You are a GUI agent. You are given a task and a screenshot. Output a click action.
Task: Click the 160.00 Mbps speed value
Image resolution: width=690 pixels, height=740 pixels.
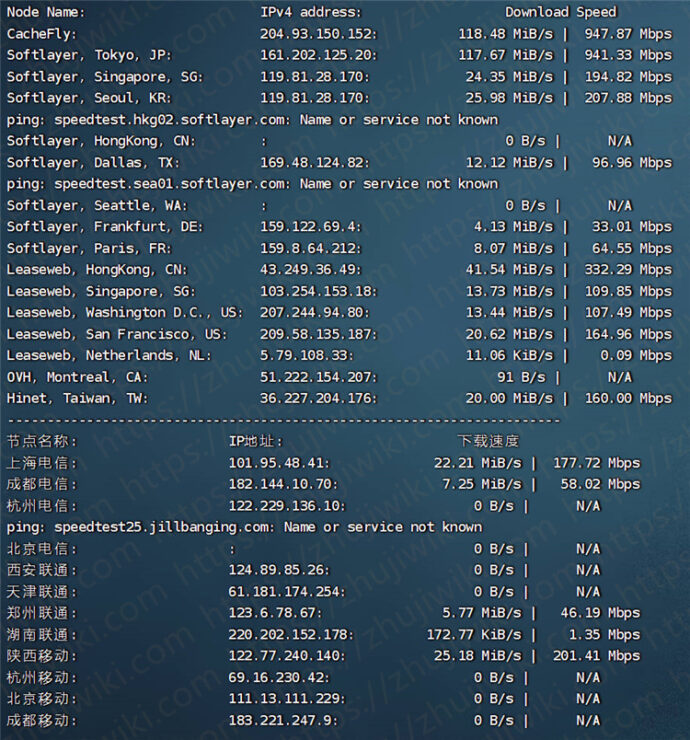(628, 399)
